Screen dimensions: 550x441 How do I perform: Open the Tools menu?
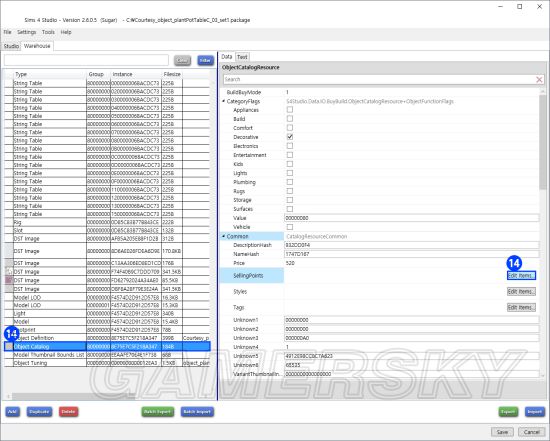click(x=48, y=32)
